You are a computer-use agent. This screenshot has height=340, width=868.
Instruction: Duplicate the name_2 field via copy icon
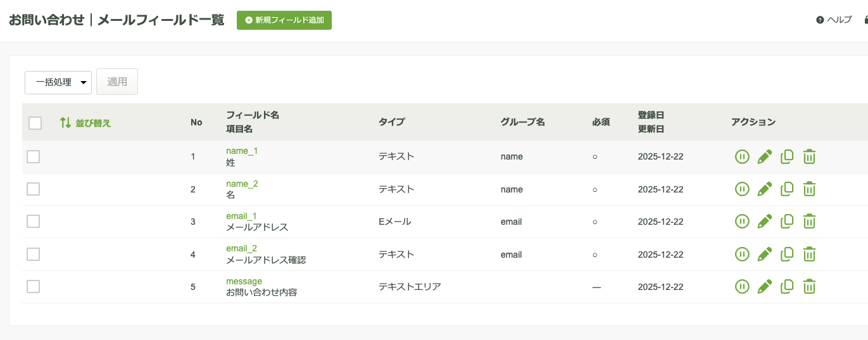(x=787, y=189)
